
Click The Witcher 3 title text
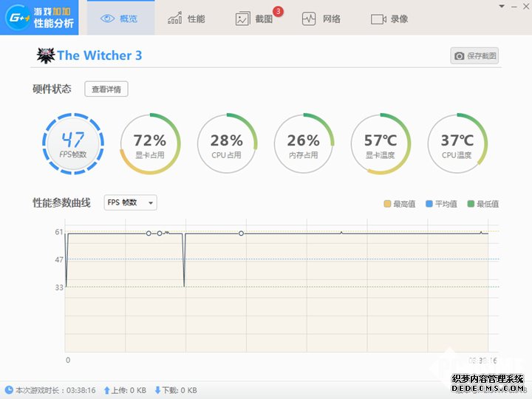100,55
